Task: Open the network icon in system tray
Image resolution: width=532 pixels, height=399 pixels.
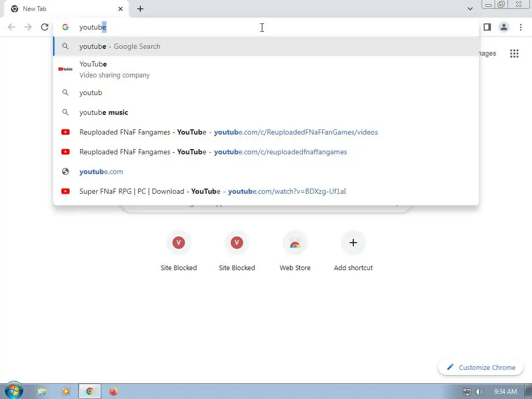Action: (467, 392)
